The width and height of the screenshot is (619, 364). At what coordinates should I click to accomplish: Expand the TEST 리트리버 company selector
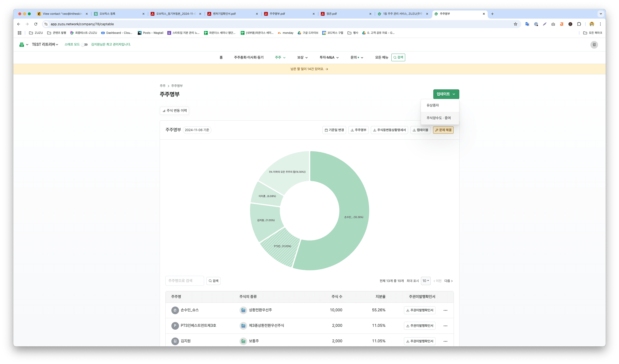tap(45, 44)
